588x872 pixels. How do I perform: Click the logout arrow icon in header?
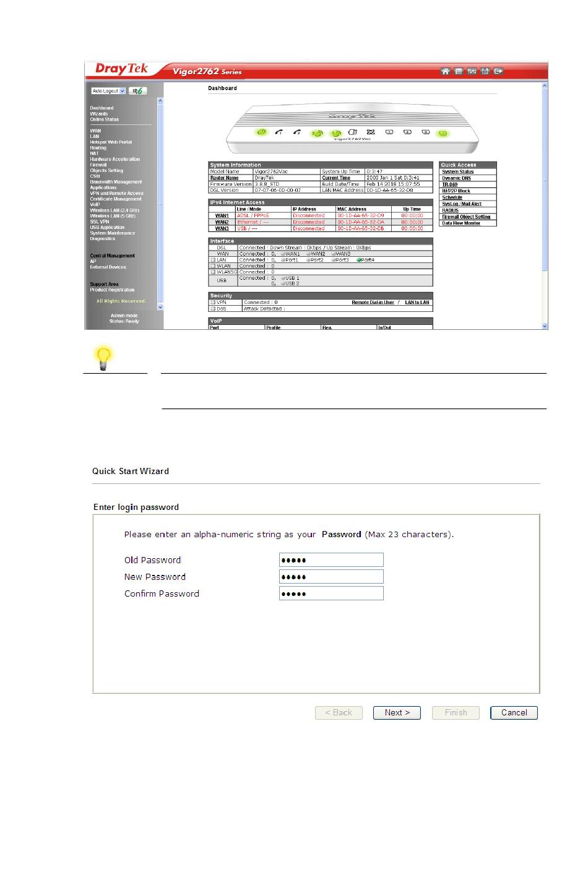coord(498,71)
